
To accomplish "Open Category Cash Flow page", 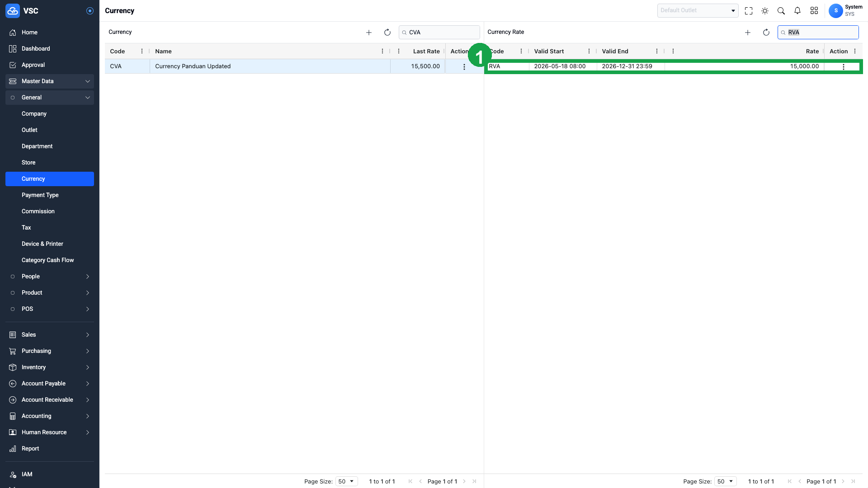I will 50,260.
